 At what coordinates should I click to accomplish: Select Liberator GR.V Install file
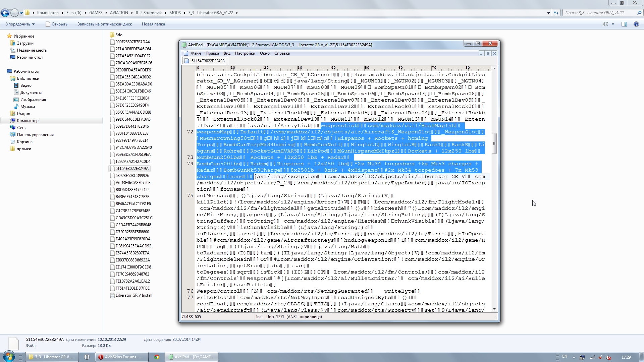click(133, 295)
